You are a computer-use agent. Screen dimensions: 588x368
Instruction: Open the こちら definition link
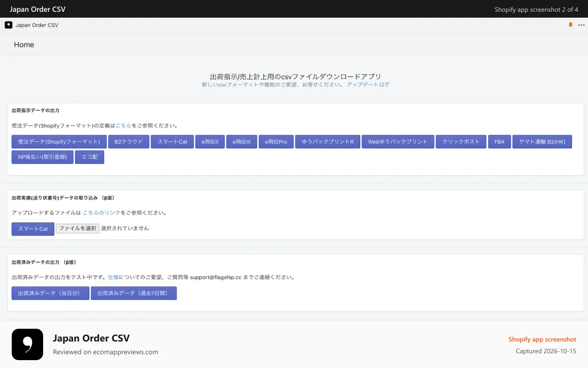click(123, 126)
